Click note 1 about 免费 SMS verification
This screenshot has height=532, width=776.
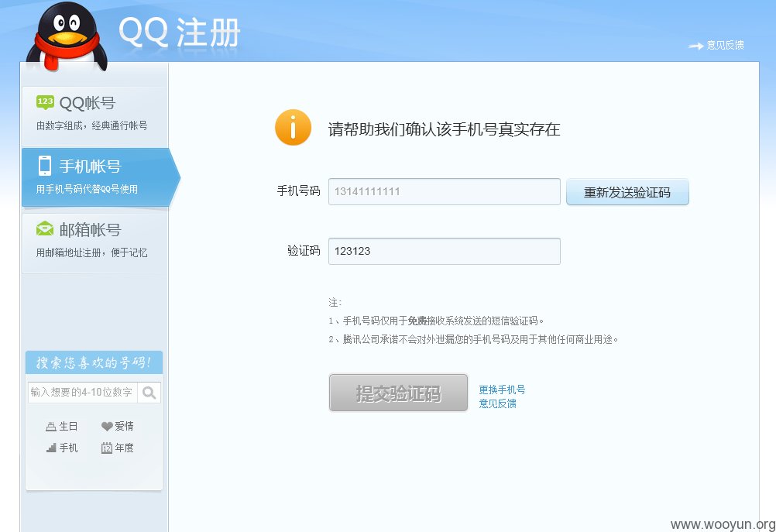coord(436,321)
